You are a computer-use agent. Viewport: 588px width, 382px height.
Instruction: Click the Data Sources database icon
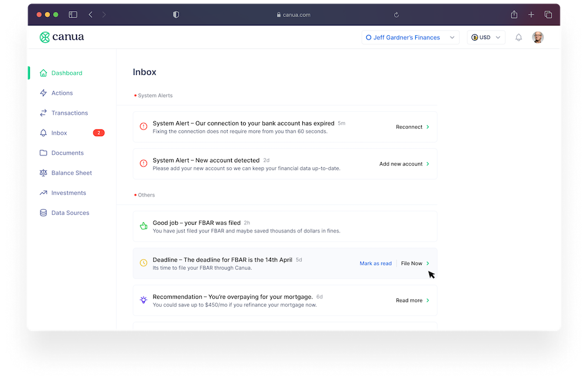tap(44, 212)
